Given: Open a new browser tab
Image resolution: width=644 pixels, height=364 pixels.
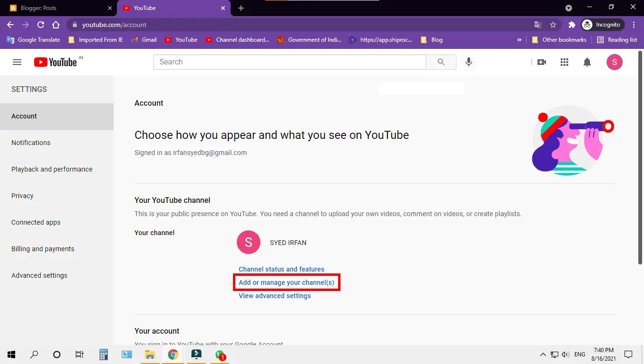Looking at the screenshot, I should coord(241,8).
